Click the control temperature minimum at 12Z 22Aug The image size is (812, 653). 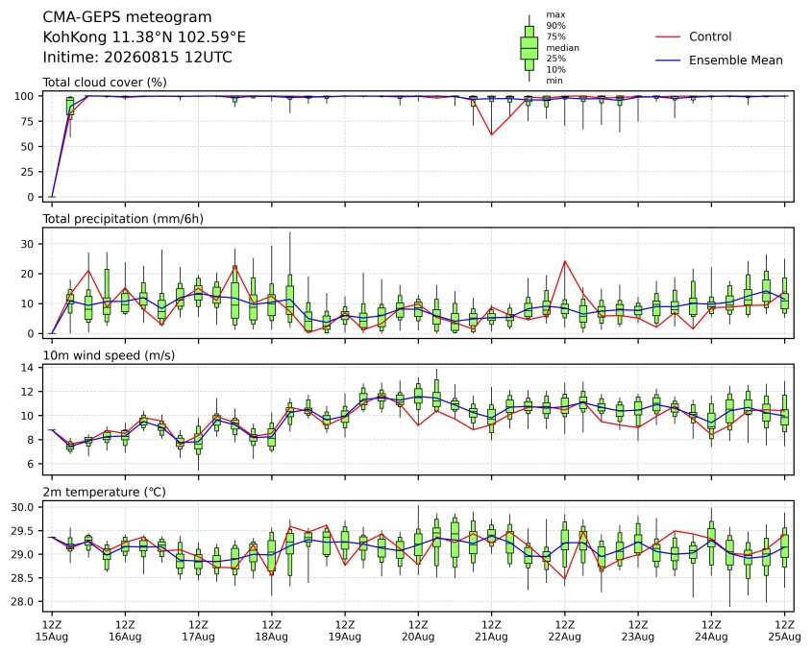[564, 579]
